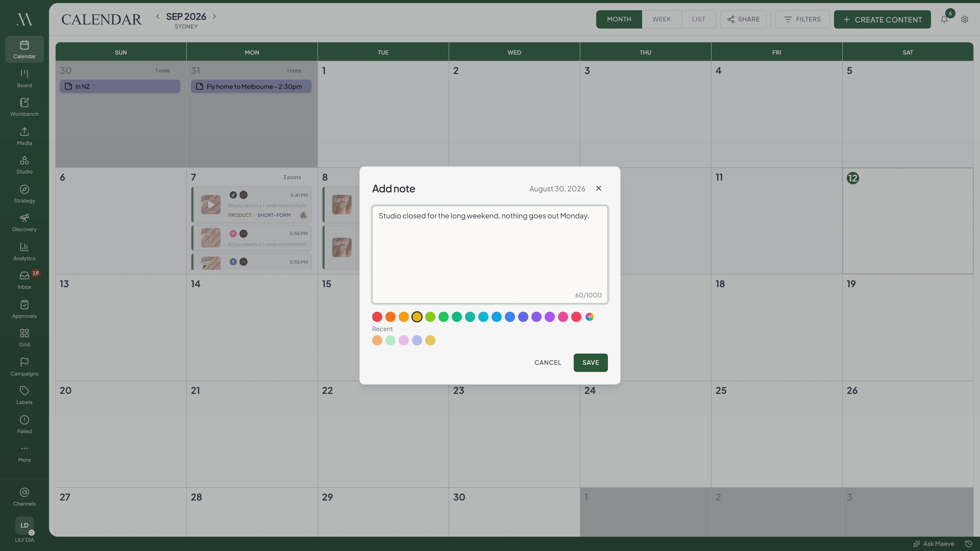This screenshot has width=980, height=551.
Task: Open Analytics charts
Action: pos(24,252)
